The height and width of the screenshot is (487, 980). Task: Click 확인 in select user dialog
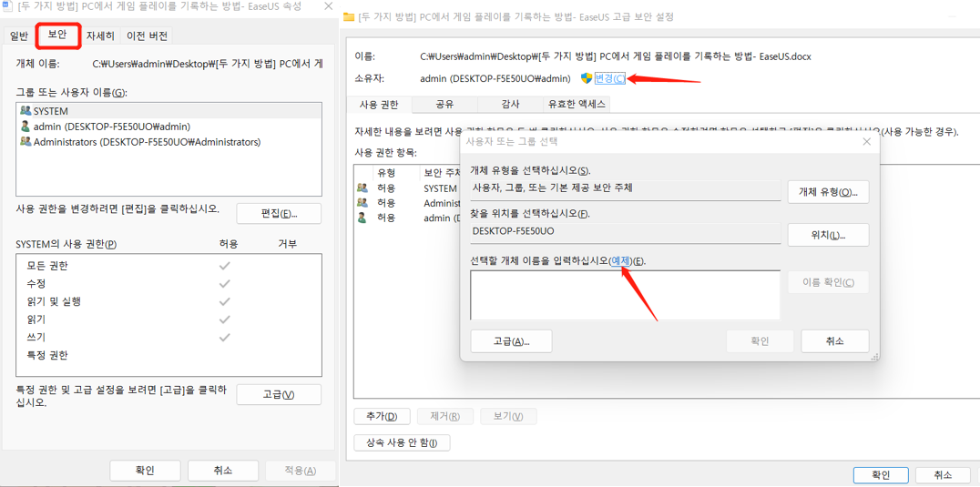(760, 341)
